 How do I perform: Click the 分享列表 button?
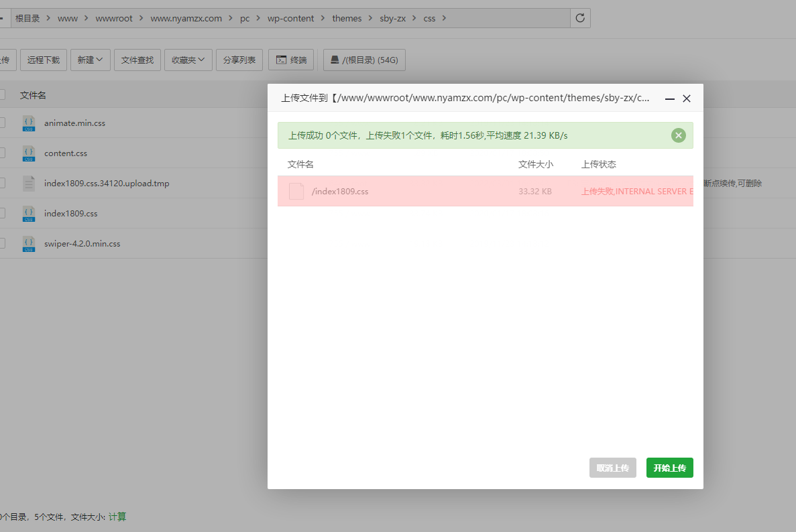(239, 60)
